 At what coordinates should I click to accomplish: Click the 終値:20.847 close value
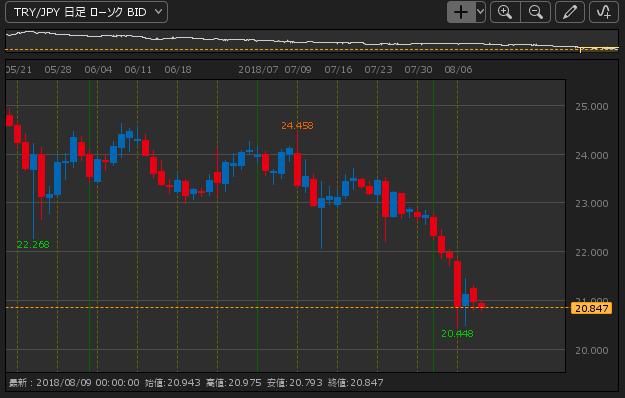(356, 383)
